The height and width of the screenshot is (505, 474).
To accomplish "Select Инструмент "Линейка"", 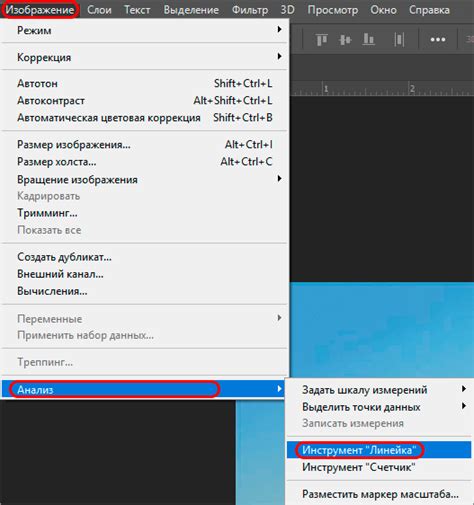I will tap(379, 450).
